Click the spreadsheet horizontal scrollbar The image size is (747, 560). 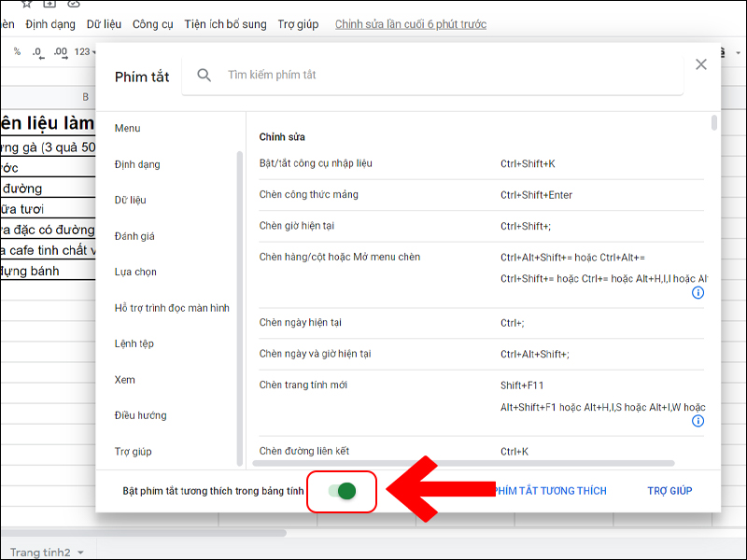[x=144, y=533]
